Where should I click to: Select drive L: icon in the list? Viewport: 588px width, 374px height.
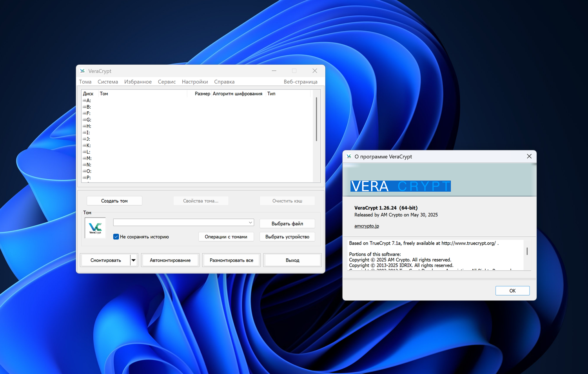point(84,152)
